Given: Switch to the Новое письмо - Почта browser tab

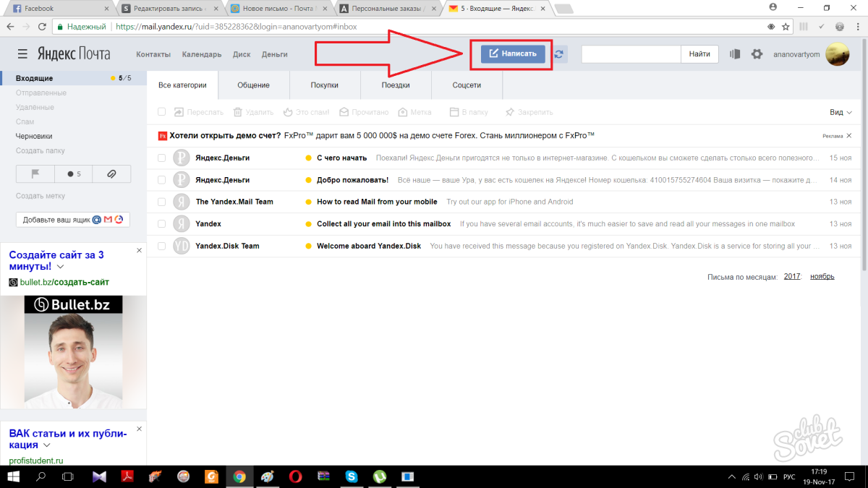Looking at the screenshot, I should [280, 9].
